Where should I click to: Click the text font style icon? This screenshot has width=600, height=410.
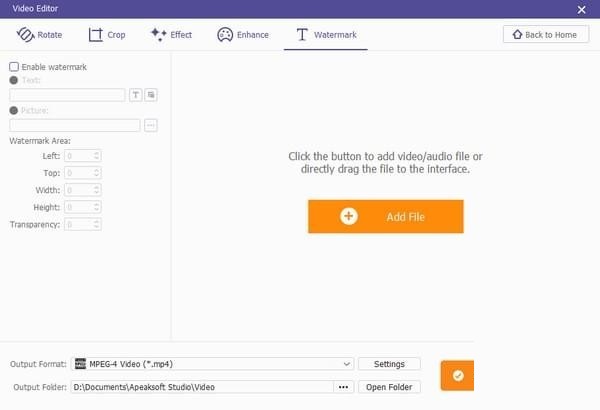click(x=135, y=95)
